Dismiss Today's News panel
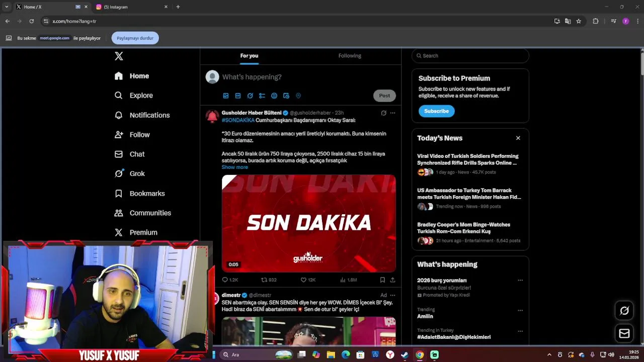This screenshot has height=362, width=644. pyautogui.click(x=518, y=138)
